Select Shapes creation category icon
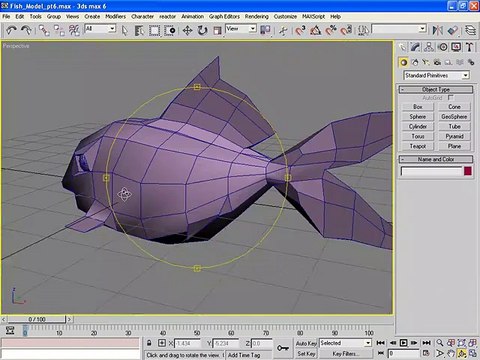 [x=414, y=62]
